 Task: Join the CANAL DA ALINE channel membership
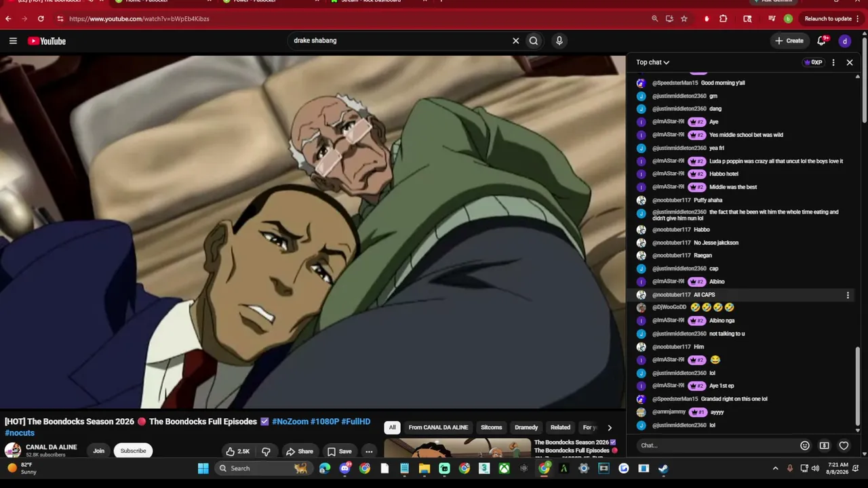98,451
